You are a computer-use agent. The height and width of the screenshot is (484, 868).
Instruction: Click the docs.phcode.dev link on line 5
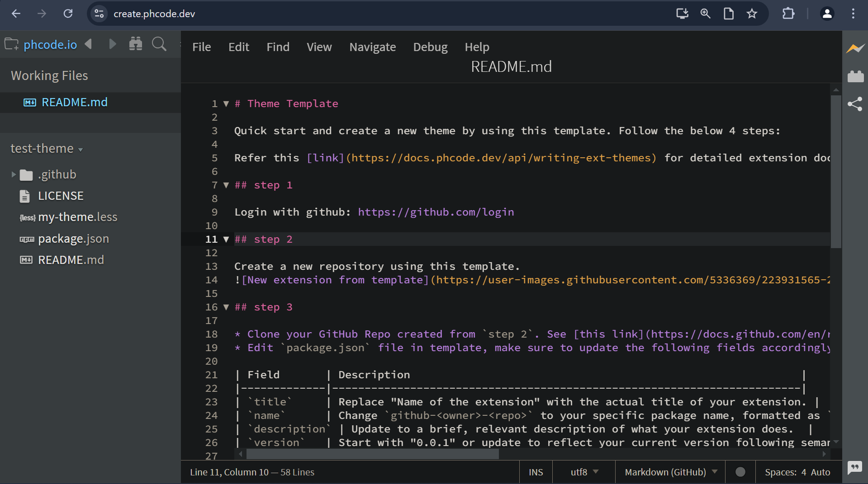point(501,158)
